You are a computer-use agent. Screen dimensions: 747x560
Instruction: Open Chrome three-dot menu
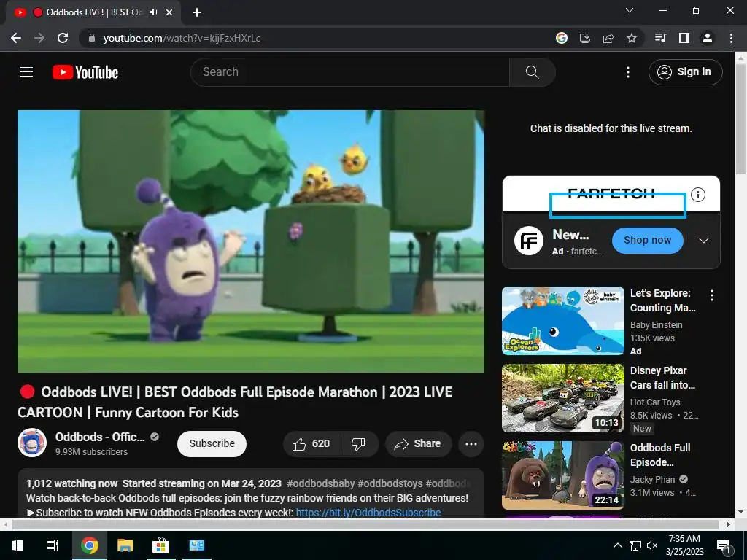click(x=731, y=38)
